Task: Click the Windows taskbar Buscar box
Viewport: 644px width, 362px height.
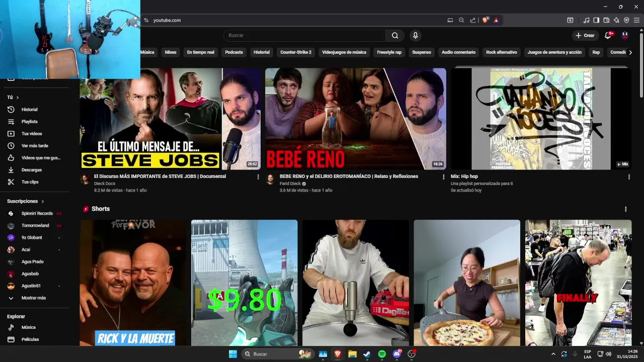Action: pos(277,354)
